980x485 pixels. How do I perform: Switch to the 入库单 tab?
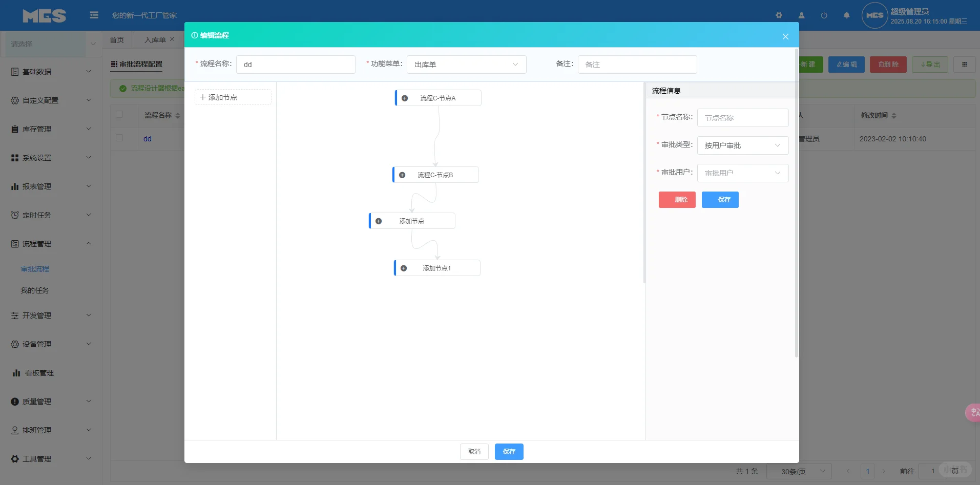(155, 40)
